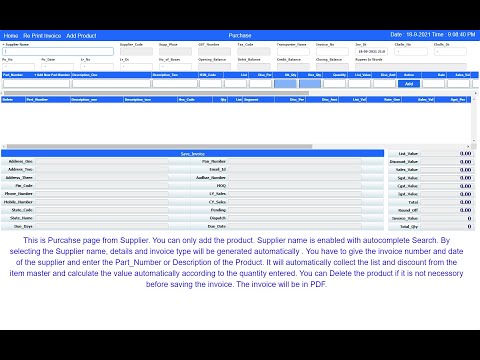
Task: Click the Po_No input field
Action: 18,66
